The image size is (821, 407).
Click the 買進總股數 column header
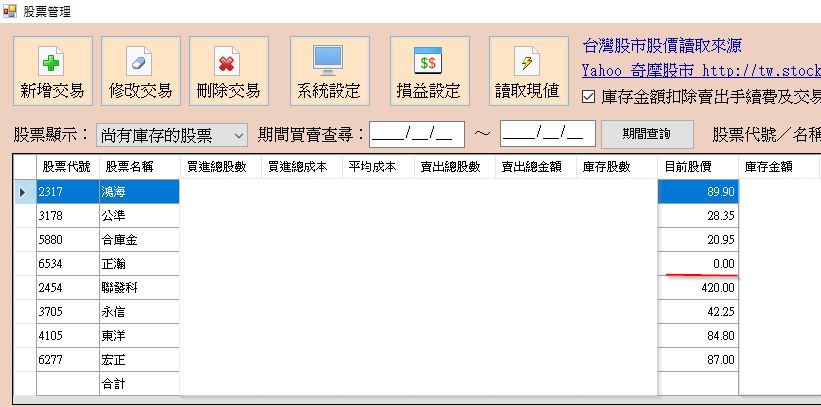[x=220, y=167]
